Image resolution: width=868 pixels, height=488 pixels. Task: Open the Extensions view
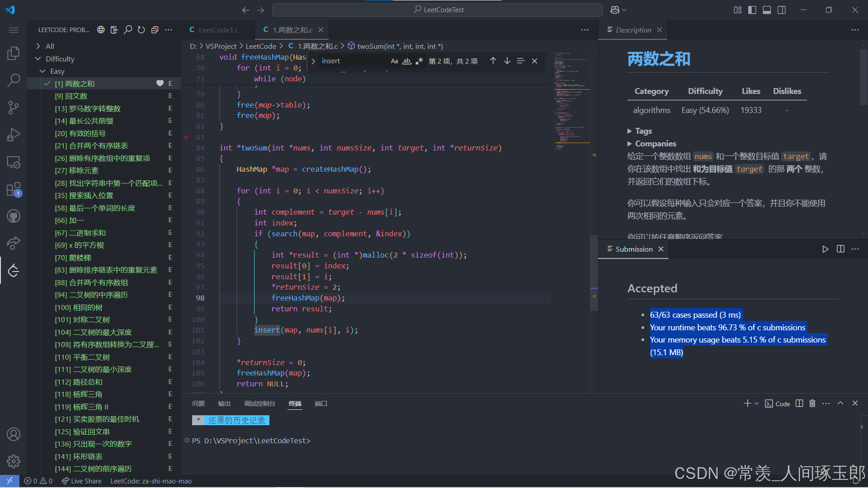pos(14,189)
